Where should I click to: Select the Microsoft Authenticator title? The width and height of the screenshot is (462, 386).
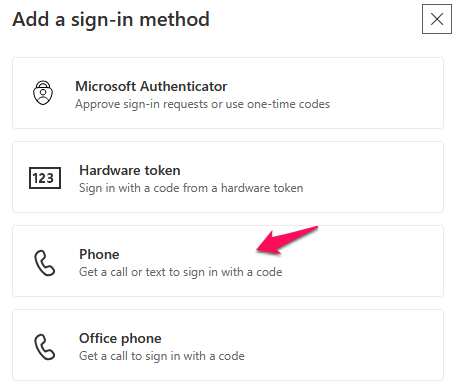[151, 86]
